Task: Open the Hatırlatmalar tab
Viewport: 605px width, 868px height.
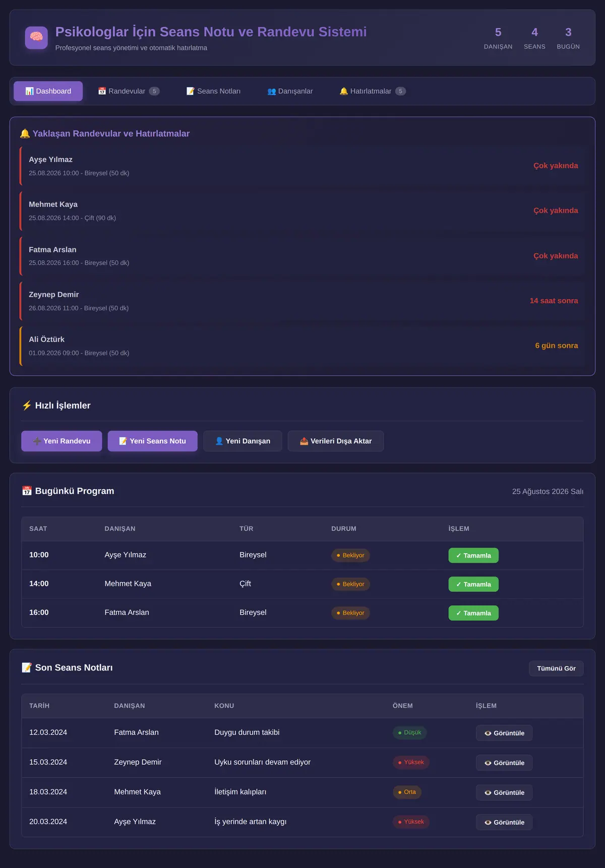Action: [373, 91]
